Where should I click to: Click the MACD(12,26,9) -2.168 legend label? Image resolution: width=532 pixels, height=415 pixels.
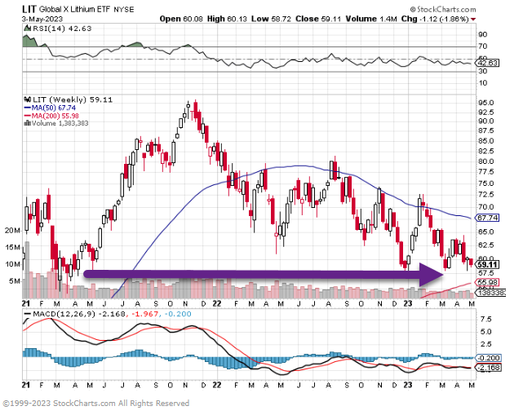79,314
